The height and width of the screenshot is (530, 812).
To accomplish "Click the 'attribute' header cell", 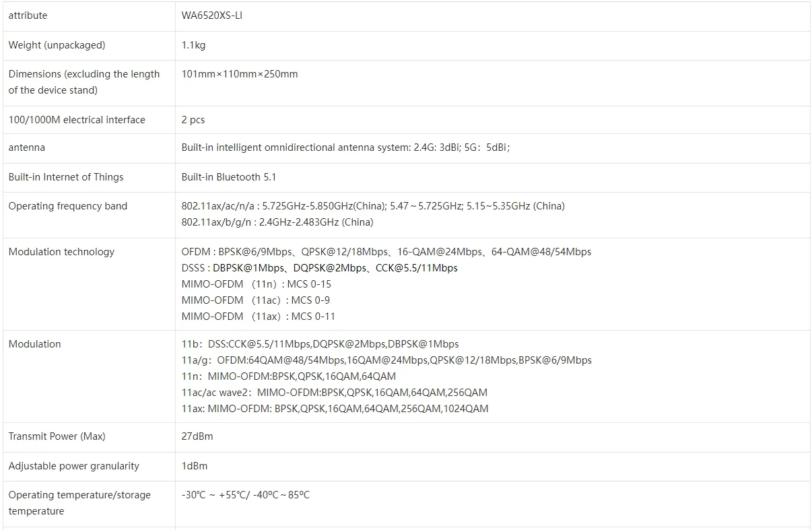I will [28, 15].
